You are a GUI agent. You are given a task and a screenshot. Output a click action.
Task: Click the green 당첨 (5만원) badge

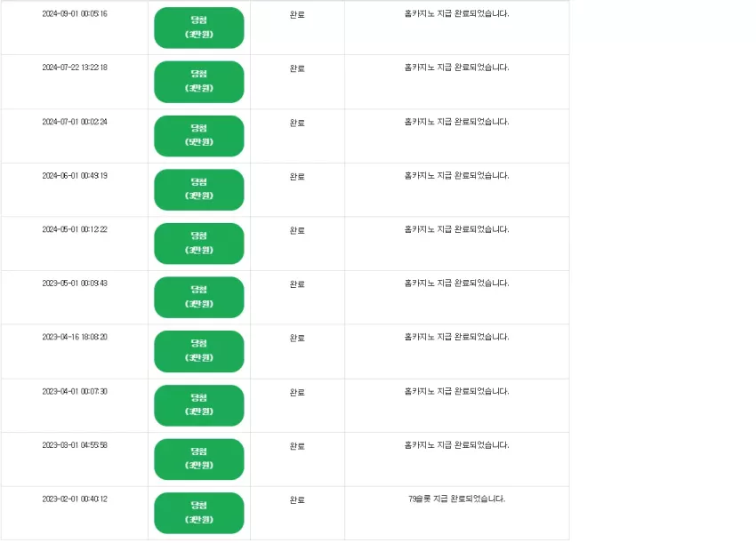click(198, 136)
